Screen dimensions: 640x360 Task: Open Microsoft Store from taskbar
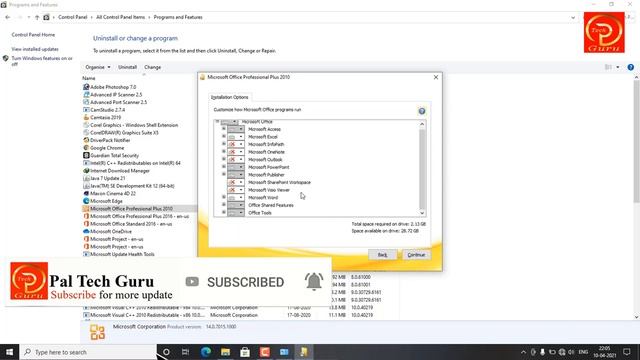[x=245, y=351]
